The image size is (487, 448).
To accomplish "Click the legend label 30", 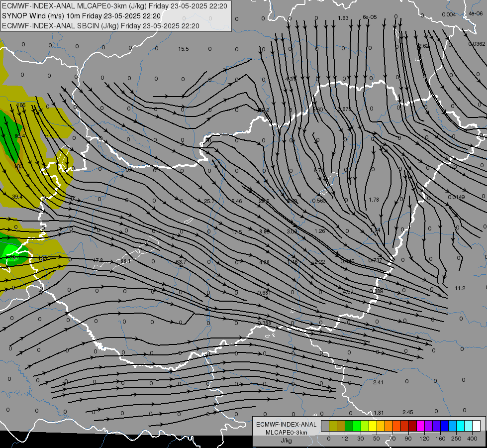I will pos(360,439).
